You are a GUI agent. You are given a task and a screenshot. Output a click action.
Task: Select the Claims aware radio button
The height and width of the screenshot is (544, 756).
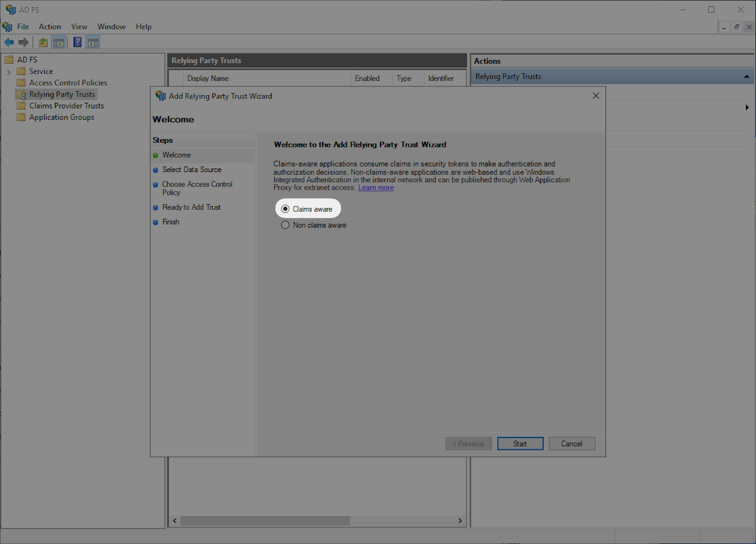(285, 209)
